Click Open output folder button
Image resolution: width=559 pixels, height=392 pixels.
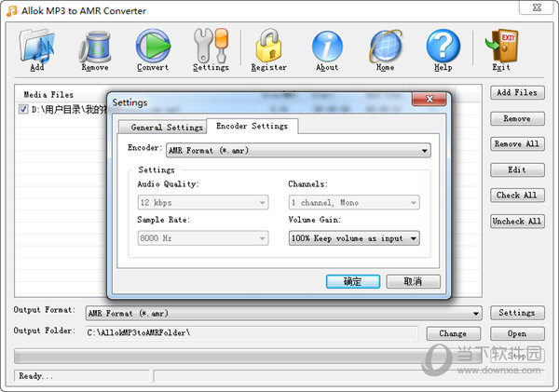point(517,333)
